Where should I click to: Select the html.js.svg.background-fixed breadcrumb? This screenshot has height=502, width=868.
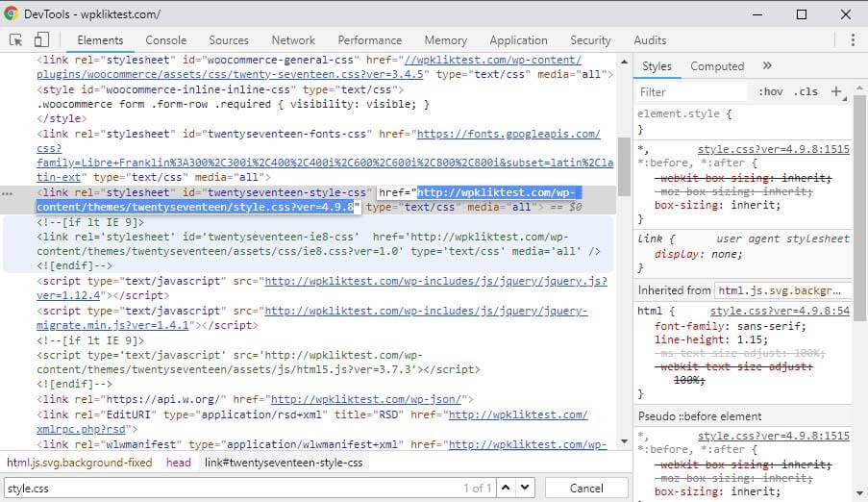click(79, 463)
